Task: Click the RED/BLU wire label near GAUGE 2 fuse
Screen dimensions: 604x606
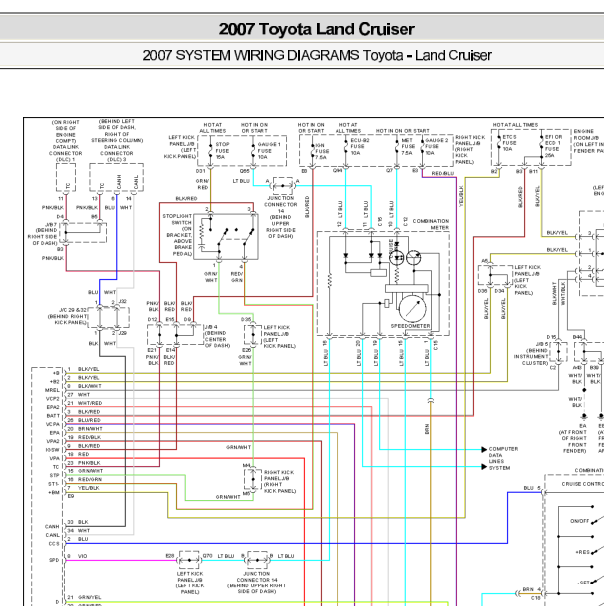Action: [443, 174]
